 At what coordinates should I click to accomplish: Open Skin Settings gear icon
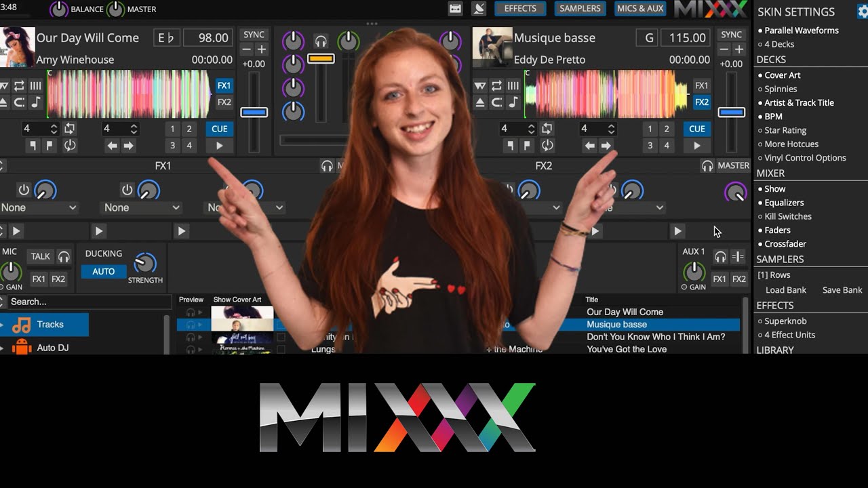coord(862,12)
